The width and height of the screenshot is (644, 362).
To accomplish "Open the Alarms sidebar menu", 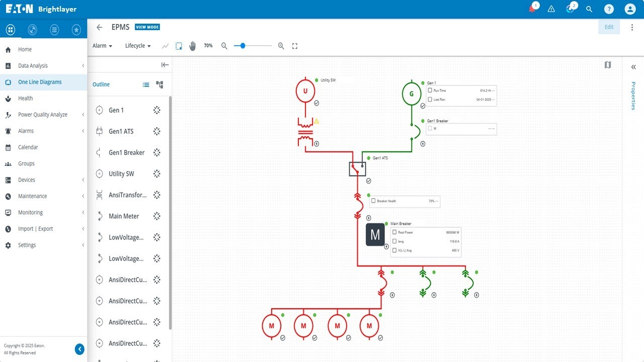I will tap(25, 131).
